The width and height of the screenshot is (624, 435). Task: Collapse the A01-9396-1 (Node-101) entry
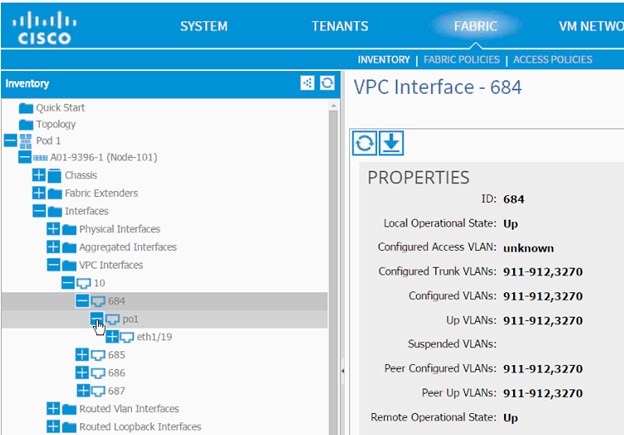[x=25, y=157]
